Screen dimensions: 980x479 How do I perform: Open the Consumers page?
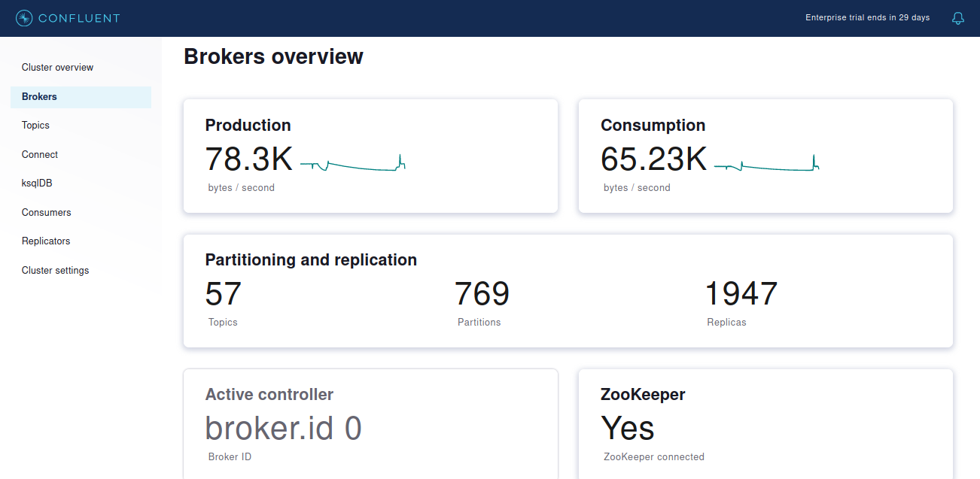tap(47, 213)
